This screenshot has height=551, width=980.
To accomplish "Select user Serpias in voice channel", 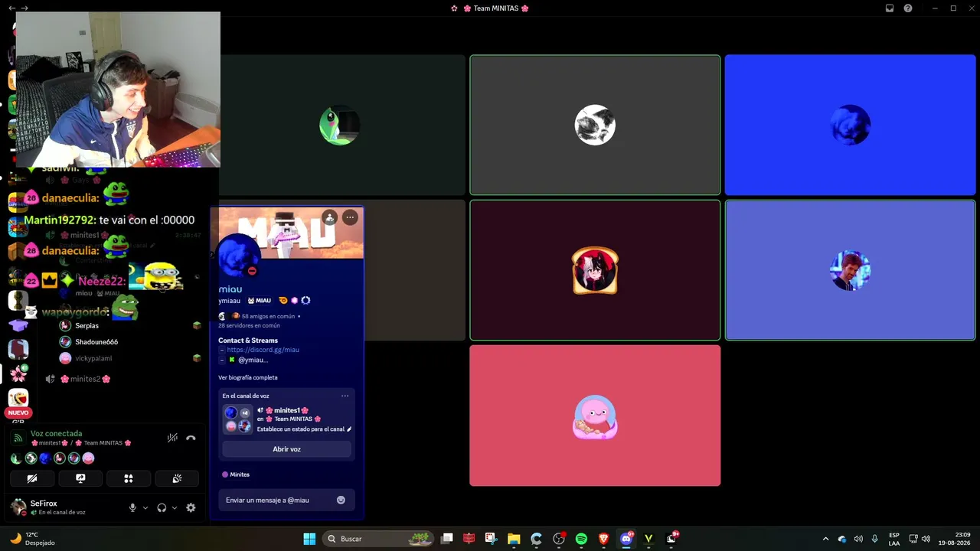I will tap(86, 325).
